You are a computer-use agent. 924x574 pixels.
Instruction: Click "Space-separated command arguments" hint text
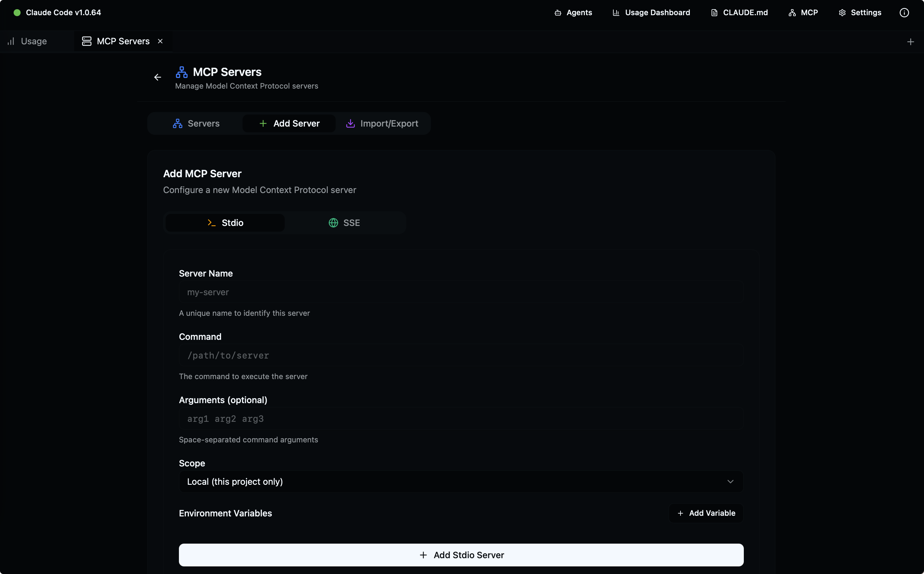tap(248, 440)
